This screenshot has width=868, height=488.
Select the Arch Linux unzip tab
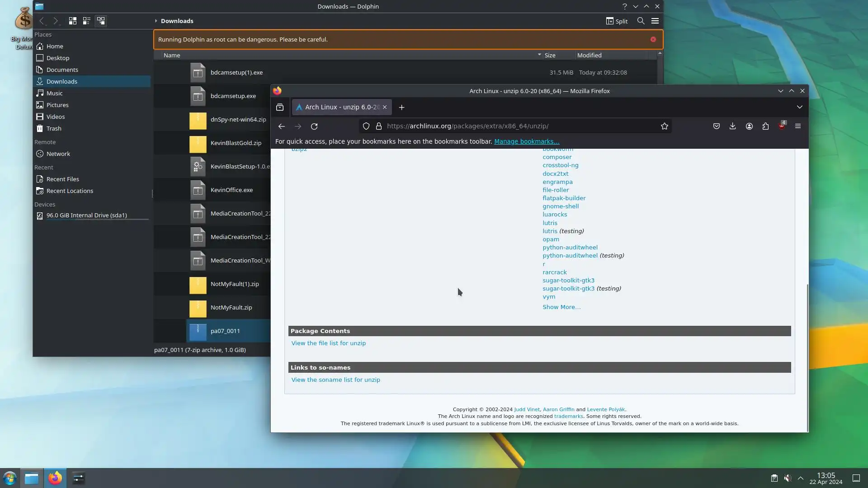(x=339, y=107)
